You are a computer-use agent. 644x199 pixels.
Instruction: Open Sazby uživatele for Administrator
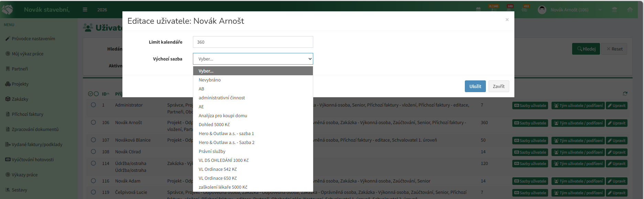[x=530, y=106]
